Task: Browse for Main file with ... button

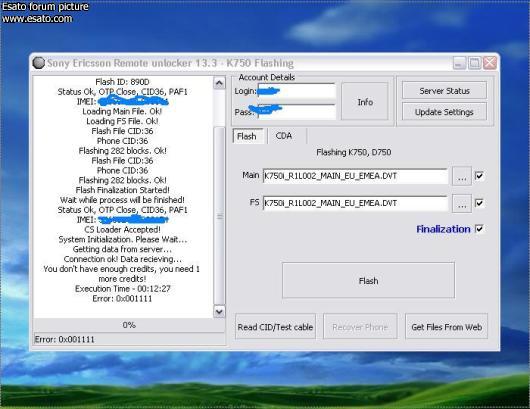Action: click(462, 176)
